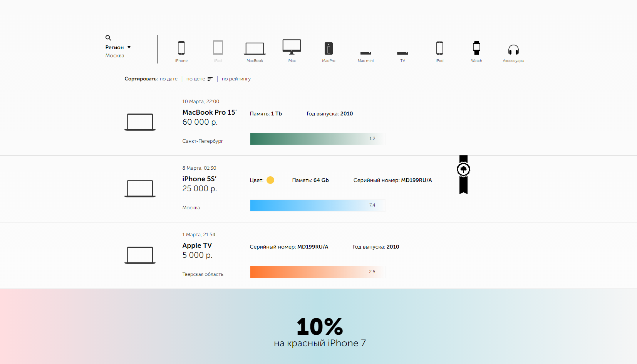Screen dimensions: 637x364
Task: Click the orange rating bar 2.5
Action: point(318,272)
